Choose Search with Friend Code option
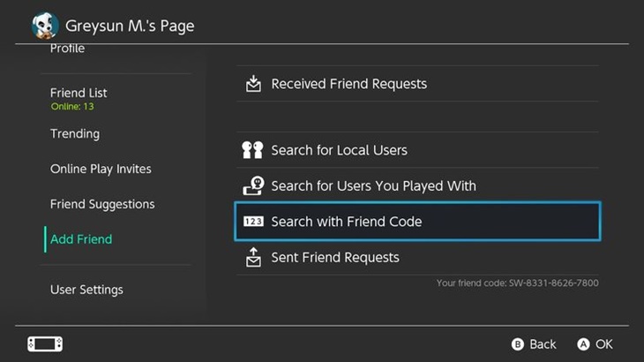Screen dimensions: 644x362 [417, 222]
